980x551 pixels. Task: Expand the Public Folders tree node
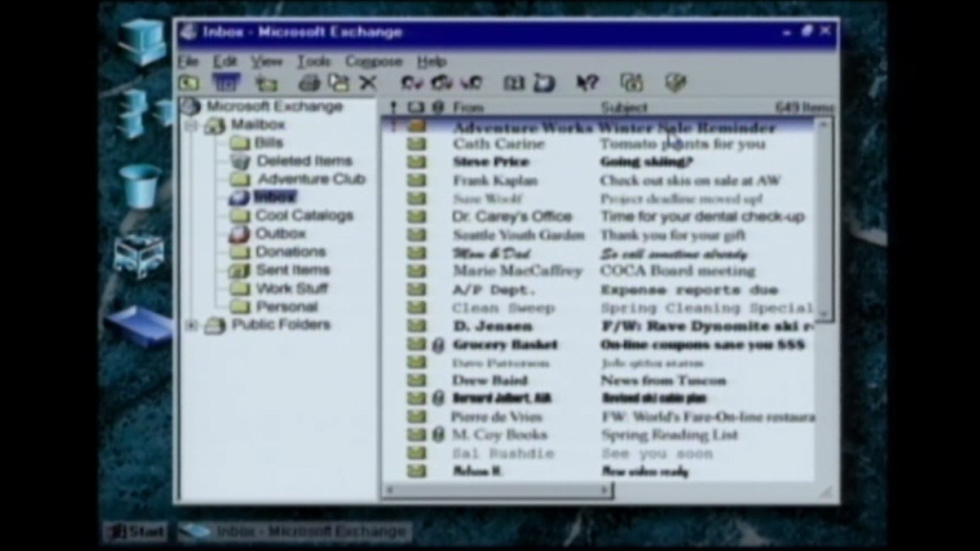click(x=191, y=325)
